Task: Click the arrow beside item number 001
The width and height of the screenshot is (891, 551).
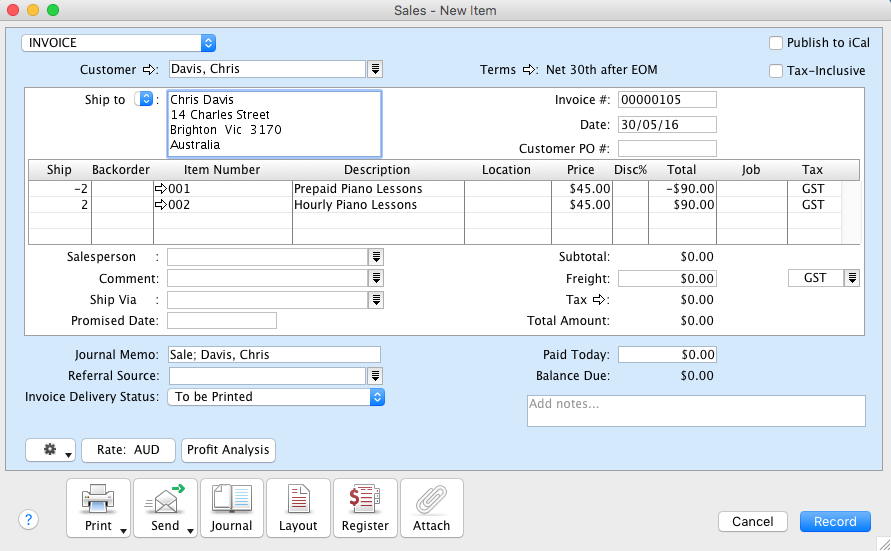Action: click(x=160, y=189)
